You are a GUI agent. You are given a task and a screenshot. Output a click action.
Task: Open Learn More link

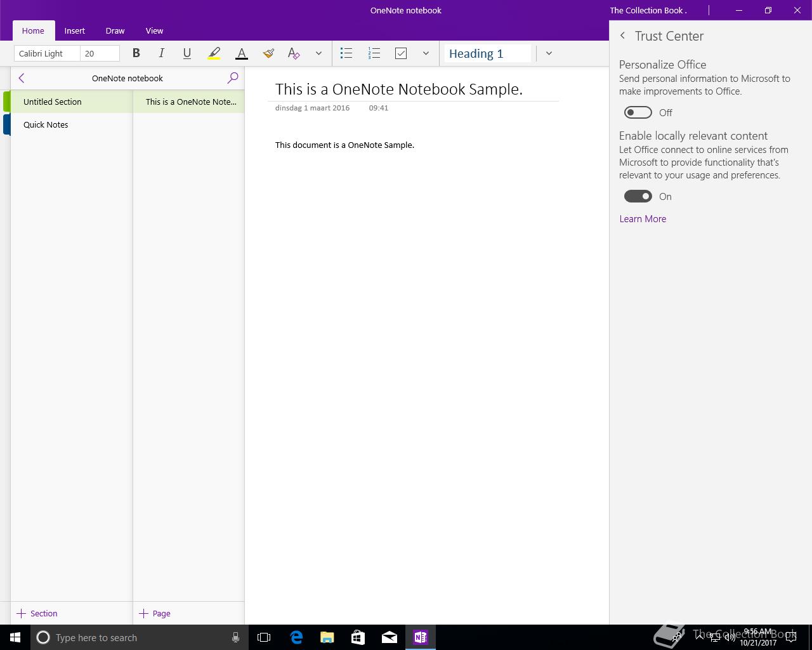tap(643, 218)
